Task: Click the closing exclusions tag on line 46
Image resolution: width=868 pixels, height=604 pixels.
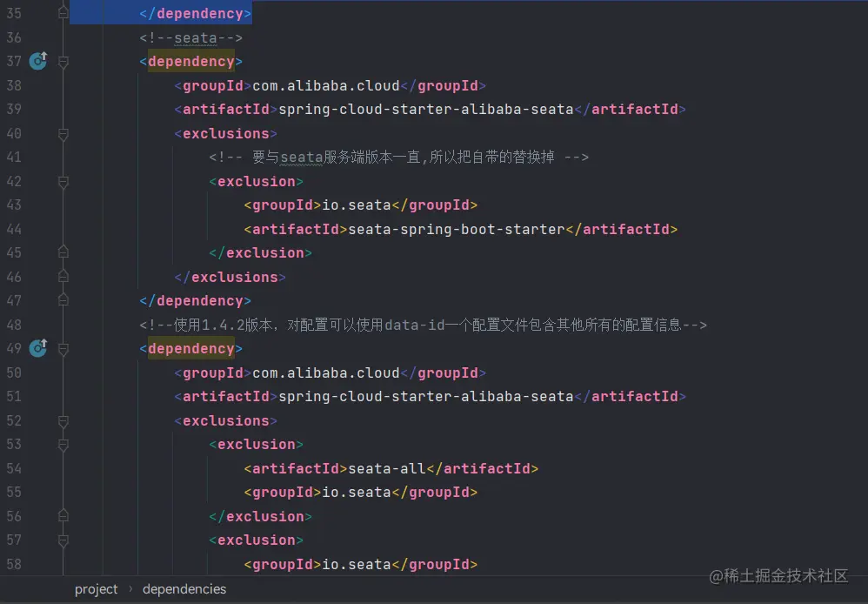Action: coord(230,277)
